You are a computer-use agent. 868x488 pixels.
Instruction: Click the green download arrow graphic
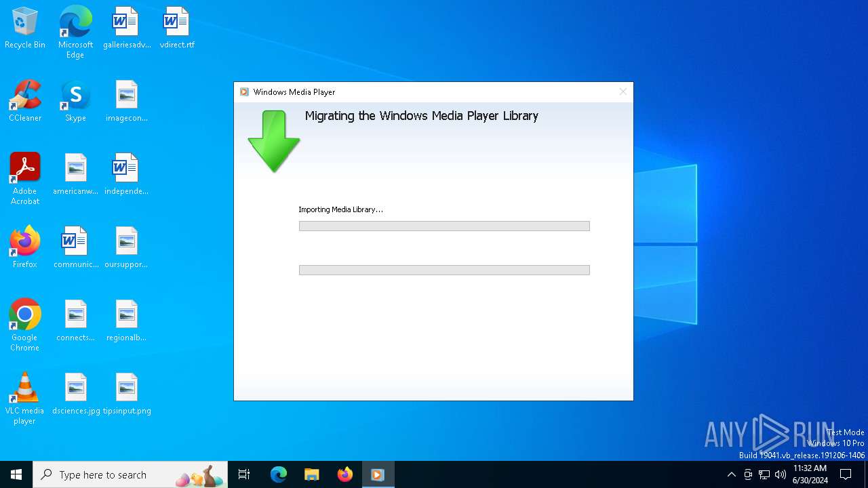[274, 141]
